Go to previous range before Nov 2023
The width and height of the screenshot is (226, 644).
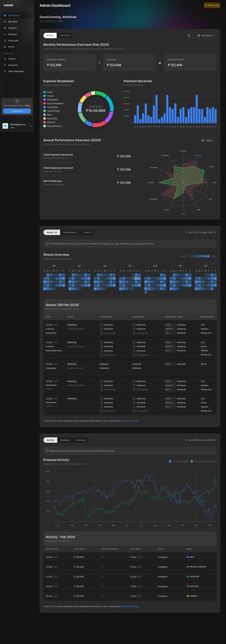click(x=186, y=232)
